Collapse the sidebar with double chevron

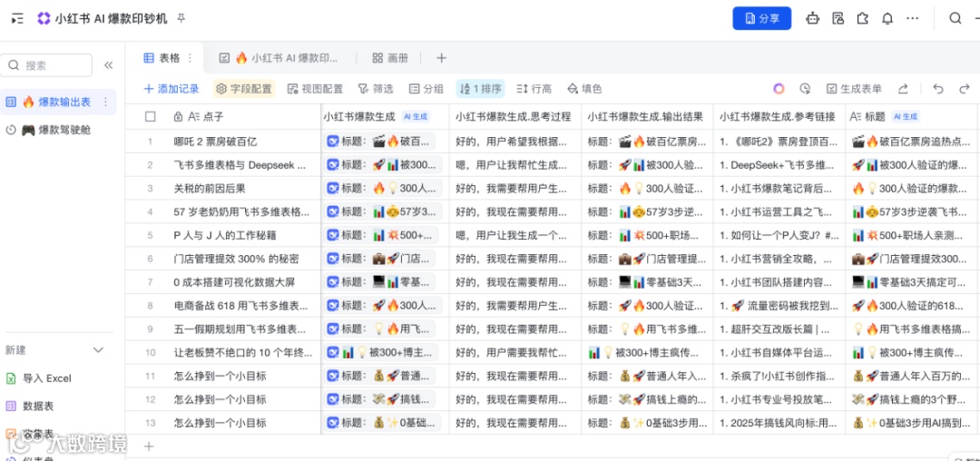tap(108, 65)
